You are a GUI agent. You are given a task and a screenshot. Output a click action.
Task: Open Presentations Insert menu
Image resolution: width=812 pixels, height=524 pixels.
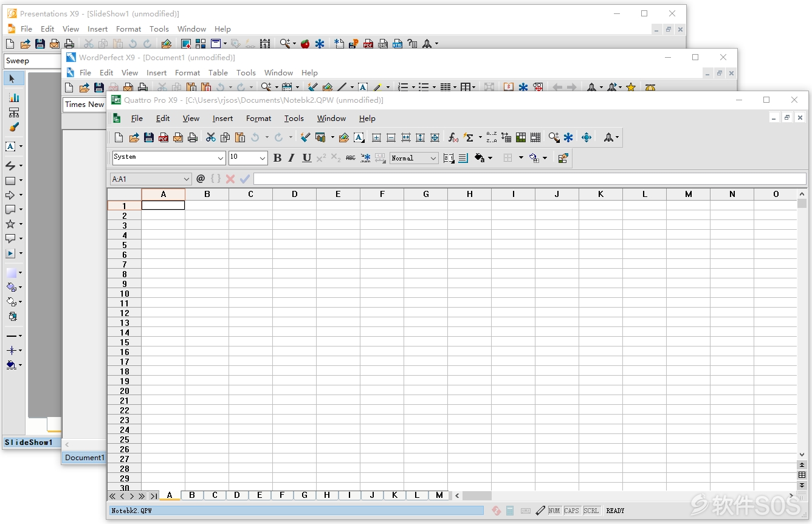point(97,29)
